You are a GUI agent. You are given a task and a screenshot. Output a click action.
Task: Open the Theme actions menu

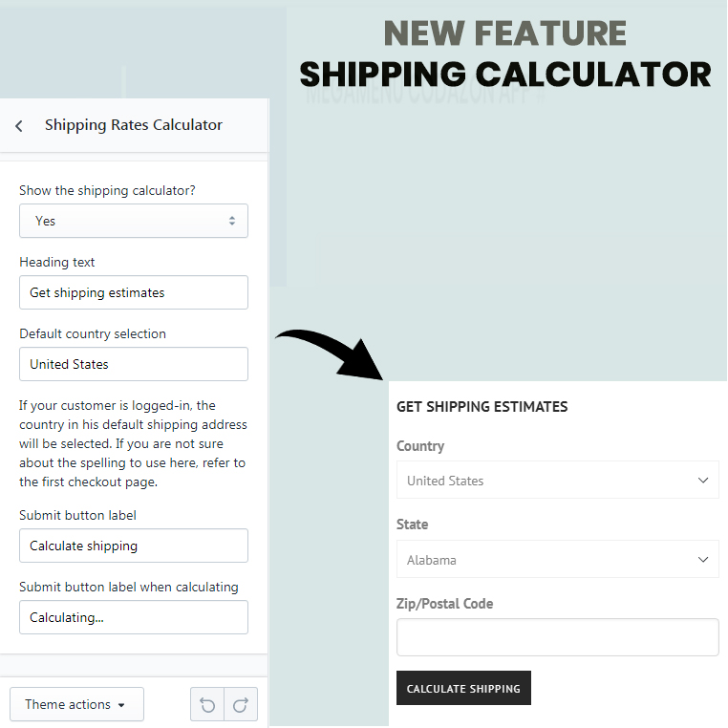(x=77, y=704)
